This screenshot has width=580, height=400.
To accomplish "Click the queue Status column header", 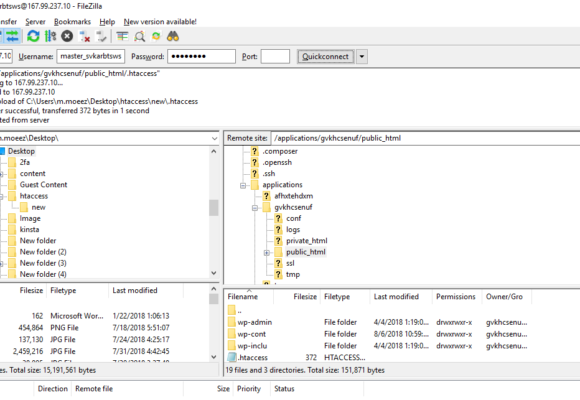I will (284, 389).
